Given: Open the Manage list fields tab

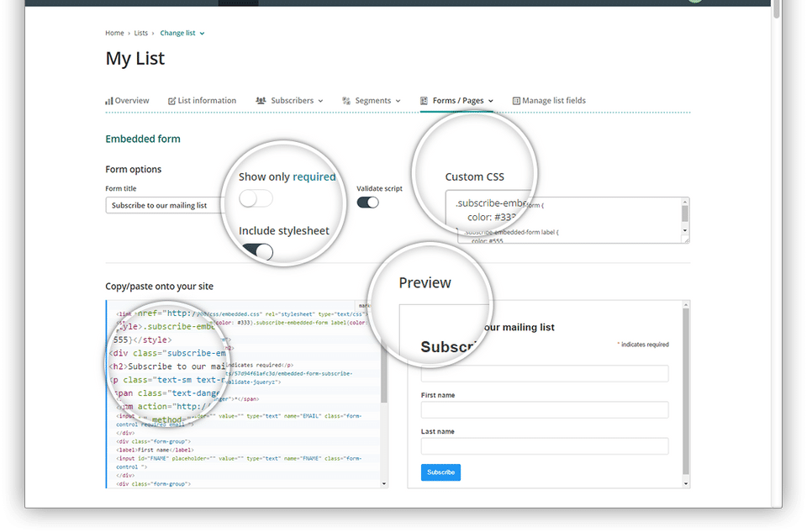Looking at the screenshot, I should point(549,101).
